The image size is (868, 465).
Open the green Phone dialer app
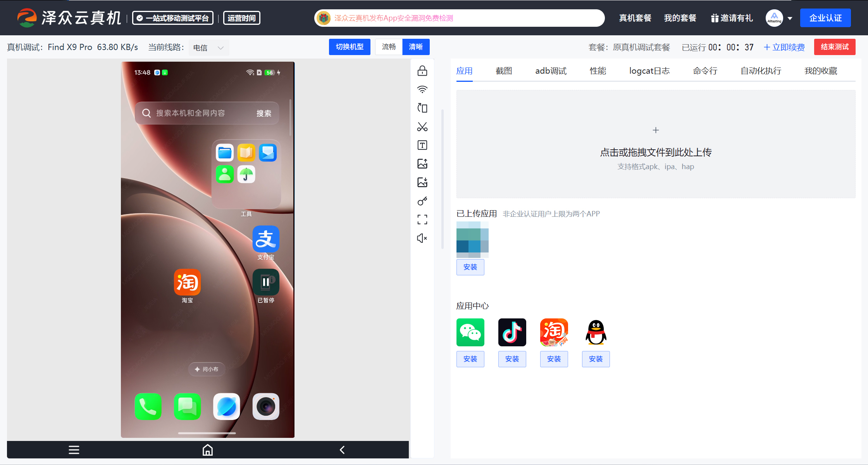(148, 406)
